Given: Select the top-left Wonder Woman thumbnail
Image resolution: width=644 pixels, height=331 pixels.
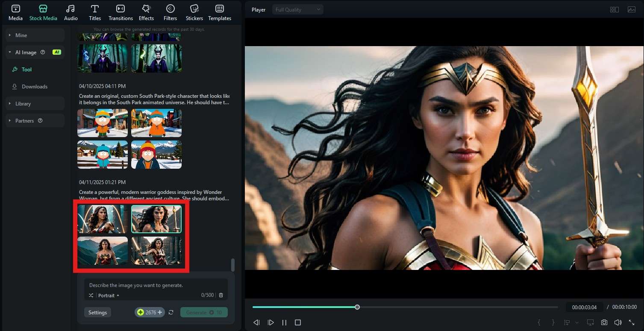Looking at the screenshot, I should [103, 219].
